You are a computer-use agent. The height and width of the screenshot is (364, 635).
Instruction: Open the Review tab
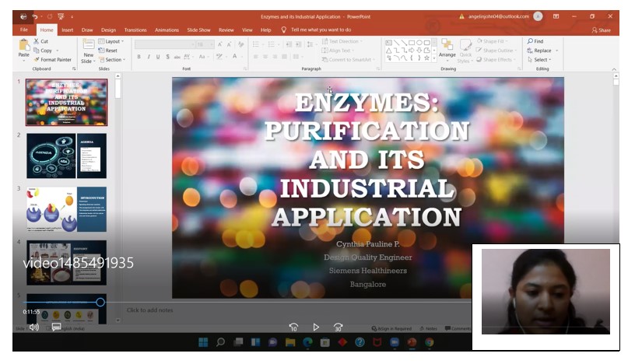pos(226,30)
